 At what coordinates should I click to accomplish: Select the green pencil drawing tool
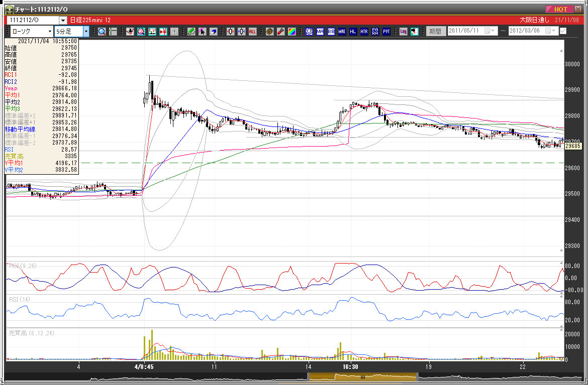[191, 32]
